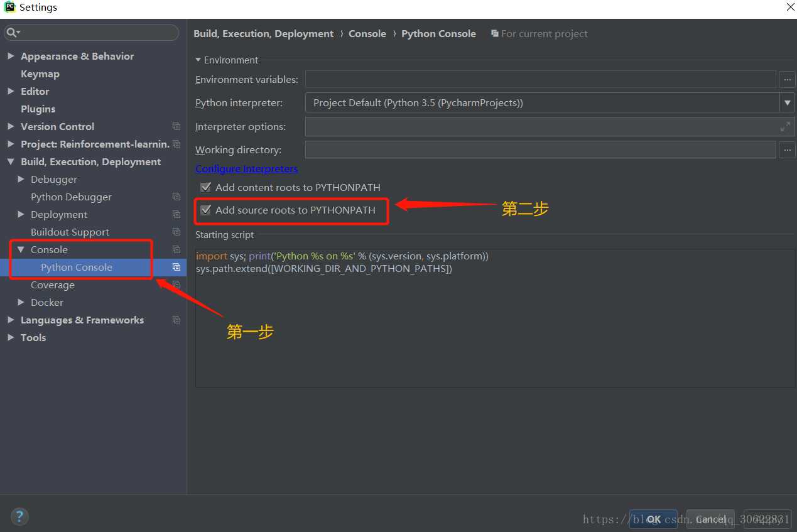Viewport: 797px width, 532px height.
Task: Select Buildout Support settings item
Action: (70, 232)
